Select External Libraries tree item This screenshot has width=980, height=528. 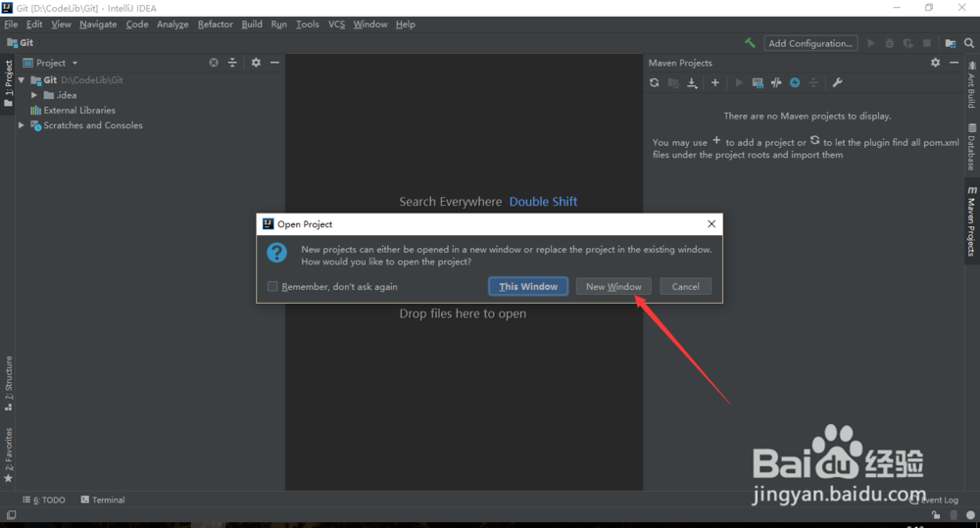79,110
